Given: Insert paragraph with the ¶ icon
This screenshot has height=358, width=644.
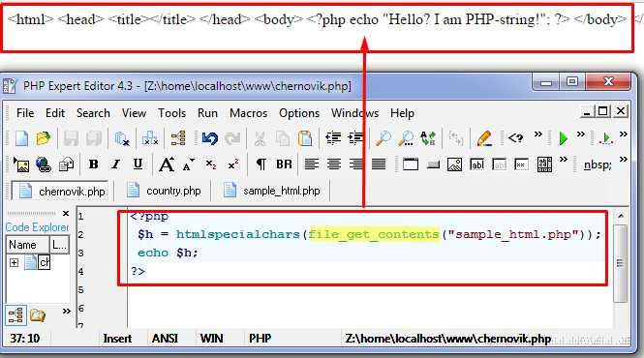Looking at the screenshot, I should click(x=261, y=165).
